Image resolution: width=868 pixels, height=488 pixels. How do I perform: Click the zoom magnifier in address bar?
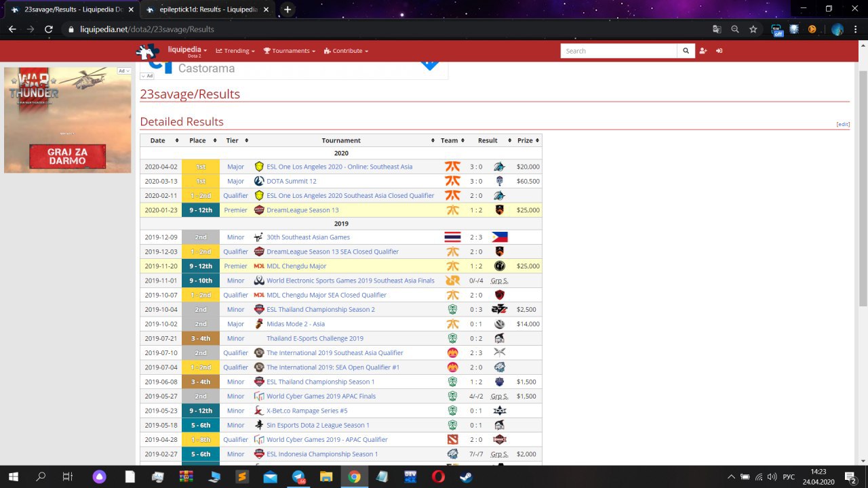[735, 29]
